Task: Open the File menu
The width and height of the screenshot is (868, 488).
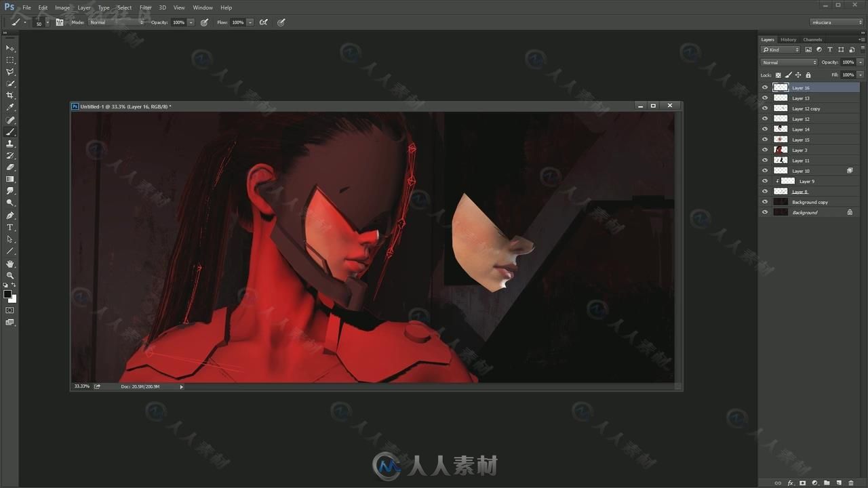Action: point(26,7)
